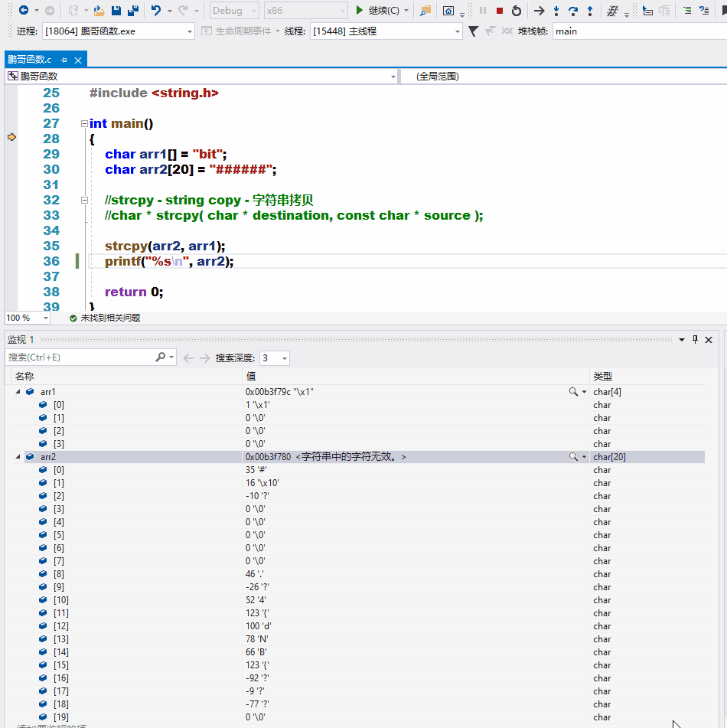Click the Step Over icon

tap(573, 10)
